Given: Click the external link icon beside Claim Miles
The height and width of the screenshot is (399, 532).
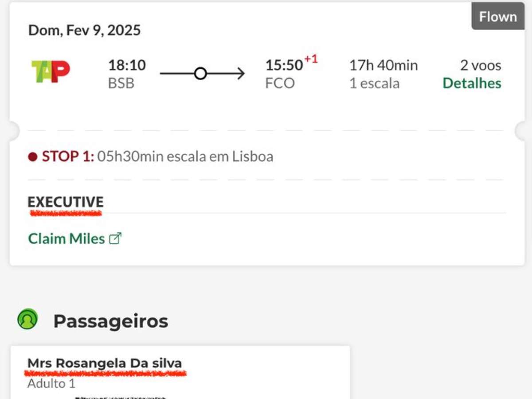Looking at the screenshot, I should [115, 239].
